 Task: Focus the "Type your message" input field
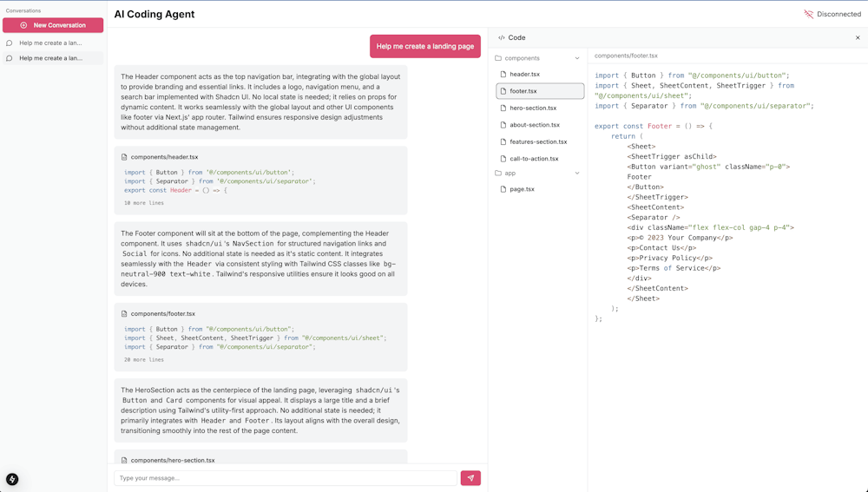[285, 478]
